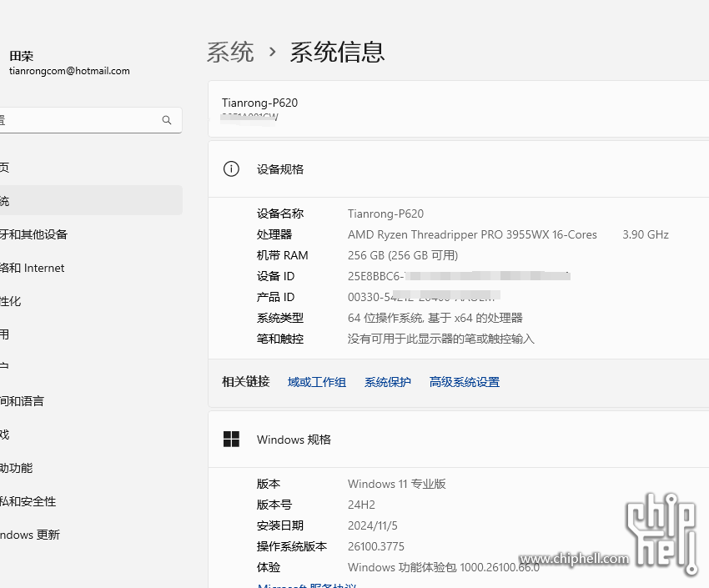Open the 域或工作组 link
Image resolution: width=709 pixels, height=588 pixels.
pyautogui.click(x=316, y=382)
